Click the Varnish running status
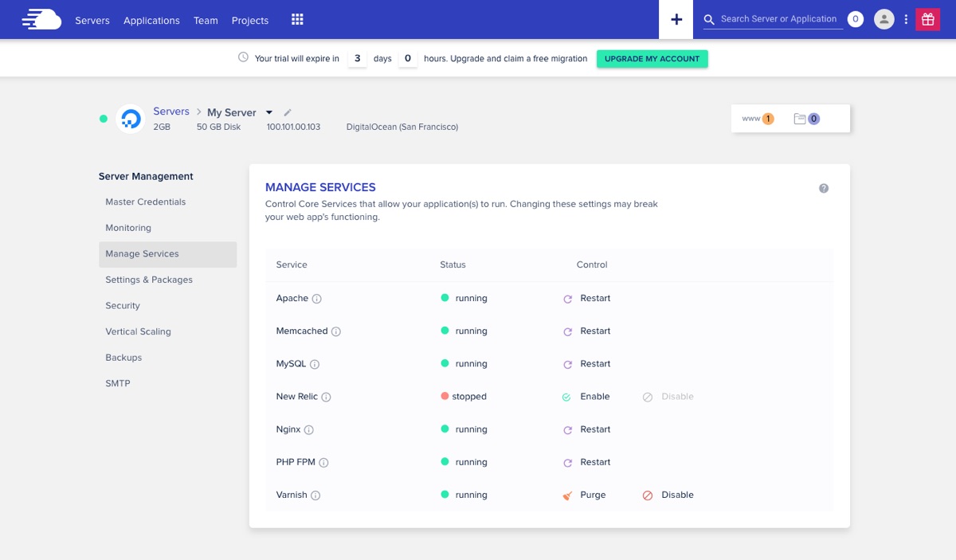 pos(464,495)
